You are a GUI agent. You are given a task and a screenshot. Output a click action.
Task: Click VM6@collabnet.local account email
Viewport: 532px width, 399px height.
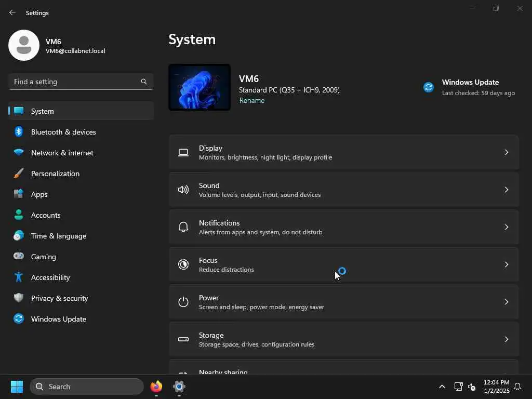pyautogui.click(x=75, y=51)
